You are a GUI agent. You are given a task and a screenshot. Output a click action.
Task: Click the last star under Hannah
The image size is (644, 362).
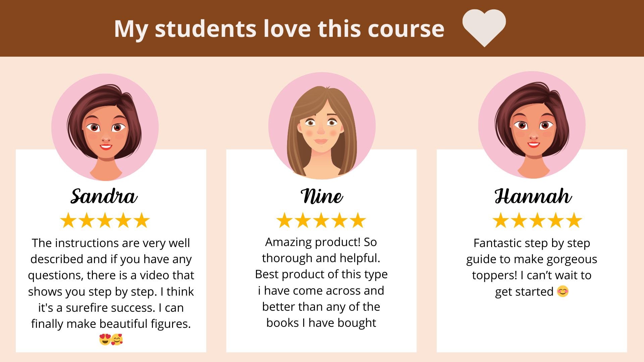tap(574, 220)
